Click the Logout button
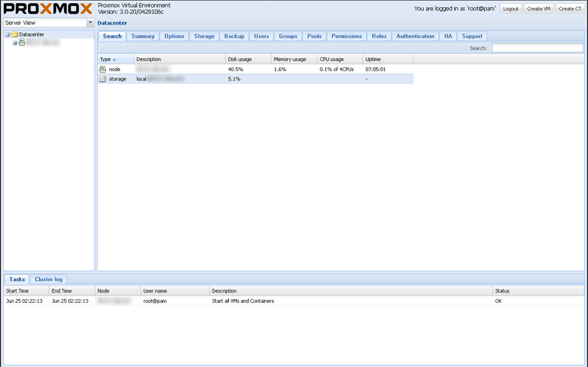Screen dimensions: 588x367 [x=511, y=9]
